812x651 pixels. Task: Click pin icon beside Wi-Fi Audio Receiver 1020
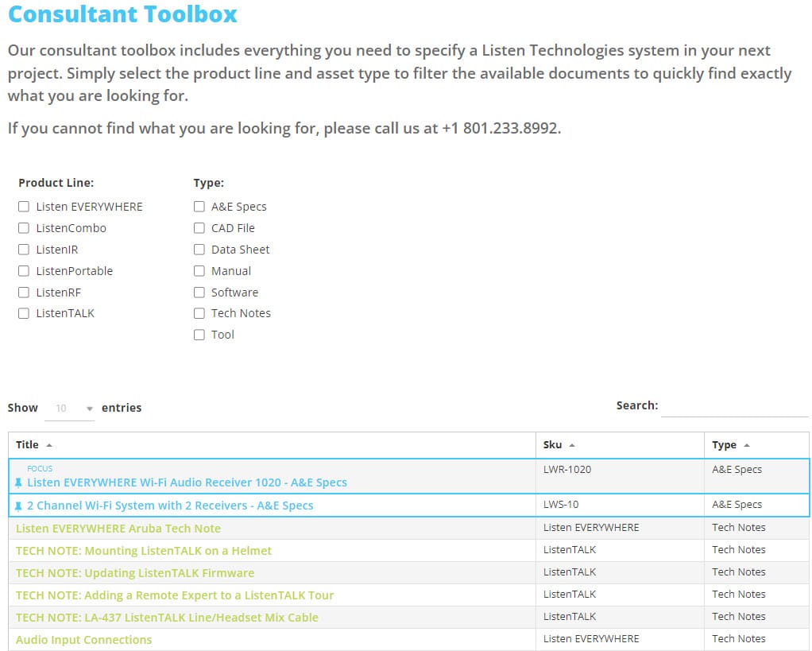(18, 482)
